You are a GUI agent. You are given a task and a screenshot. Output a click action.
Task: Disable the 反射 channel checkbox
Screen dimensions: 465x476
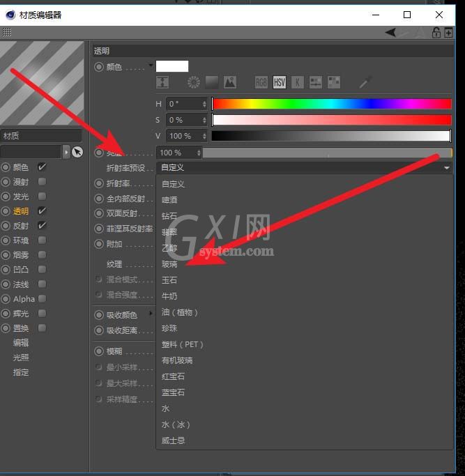tap(42, 225)
